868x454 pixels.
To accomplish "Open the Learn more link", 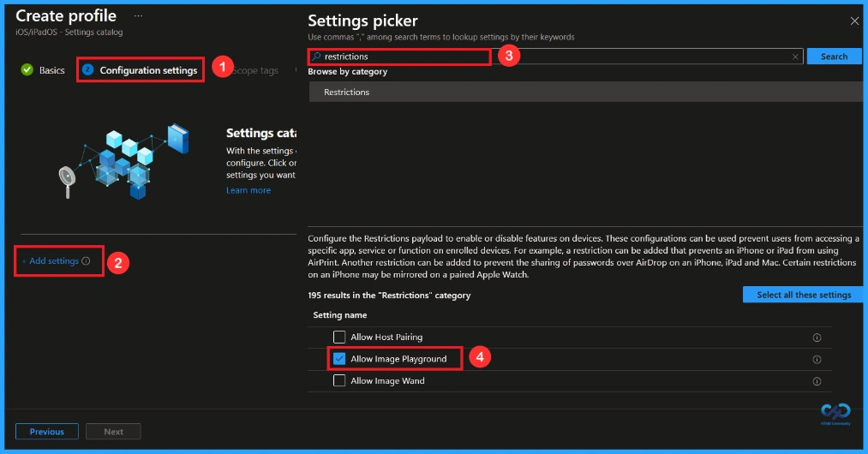I will click(x=248, y=190).
